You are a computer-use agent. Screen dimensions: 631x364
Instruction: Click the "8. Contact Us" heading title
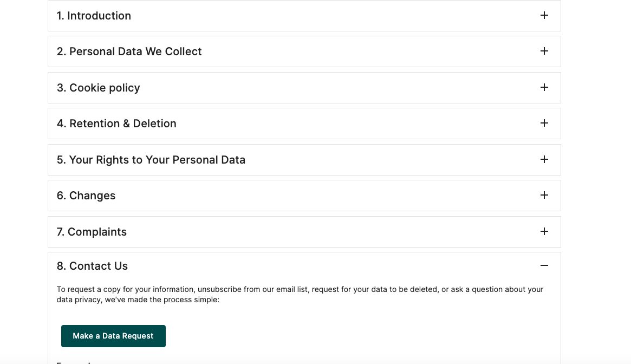(92, 266)
